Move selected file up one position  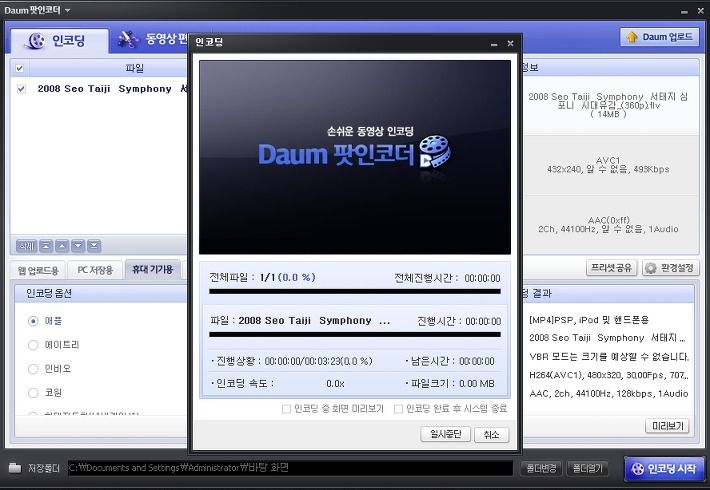pyautogui.click(x=62, y=245)
